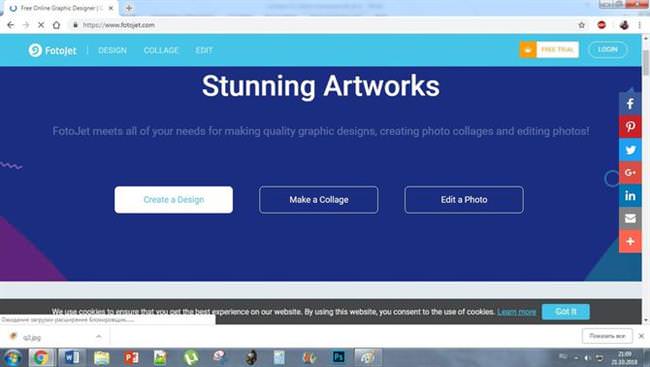
Task: Open Photoshop from the taskbar
Action: click(339, 357)
